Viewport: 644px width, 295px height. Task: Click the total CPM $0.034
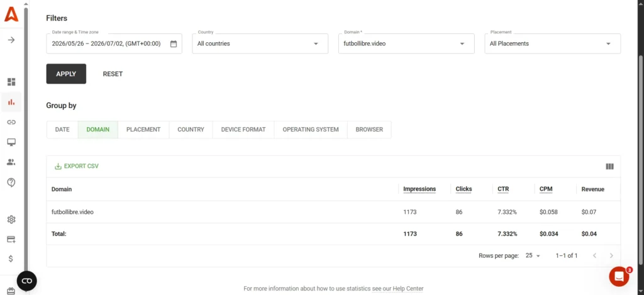coord(548,234)
